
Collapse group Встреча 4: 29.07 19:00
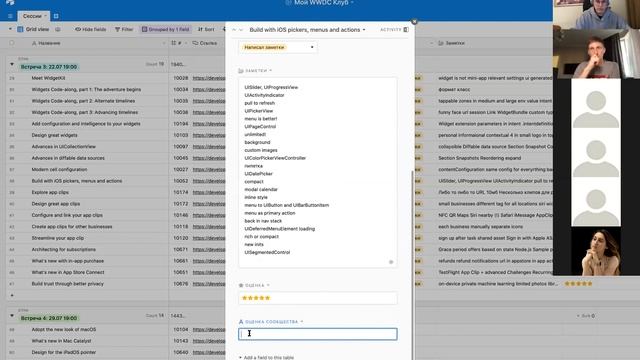coord(12,316)
